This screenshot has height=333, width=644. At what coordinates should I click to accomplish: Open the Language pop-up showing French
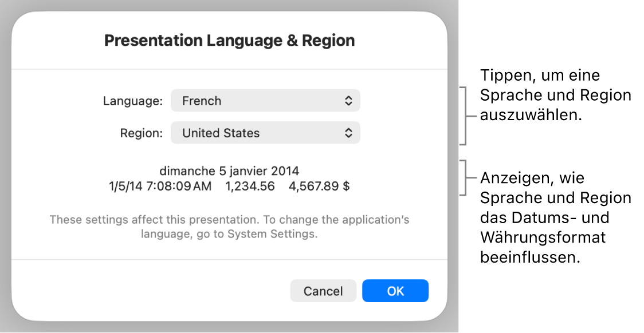pos(265,101)
